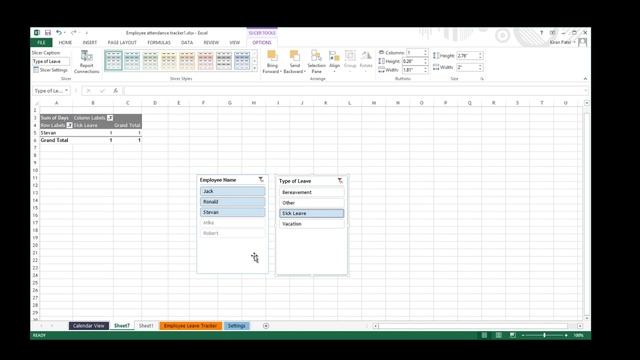640x360 pixels.
Task: Switch to Normal view in status bar
Action: coord(484,335)
